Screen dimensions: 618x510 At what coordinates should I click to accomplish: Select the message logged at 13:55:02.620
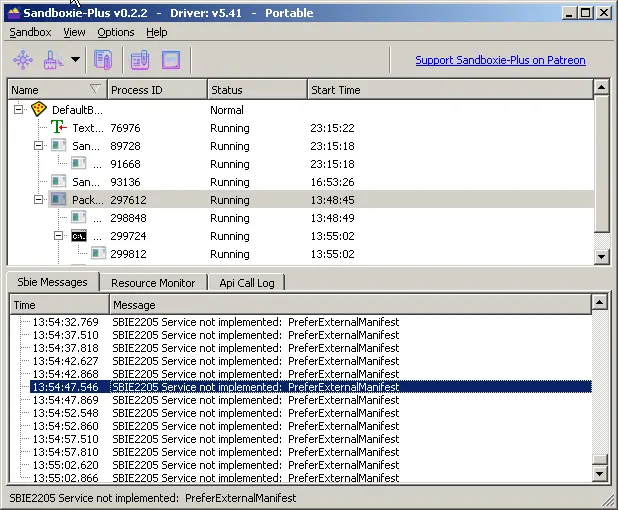[311, 465]
